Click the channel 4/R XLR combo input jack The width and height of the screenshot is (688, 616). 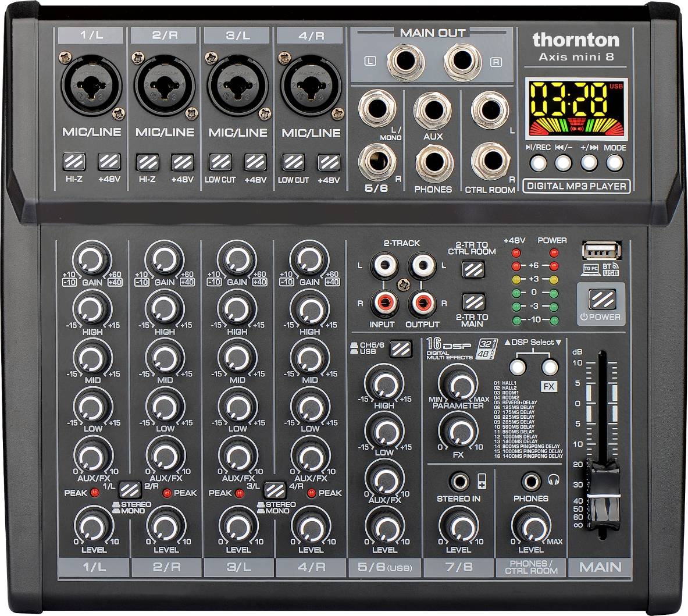pos(311,86)
